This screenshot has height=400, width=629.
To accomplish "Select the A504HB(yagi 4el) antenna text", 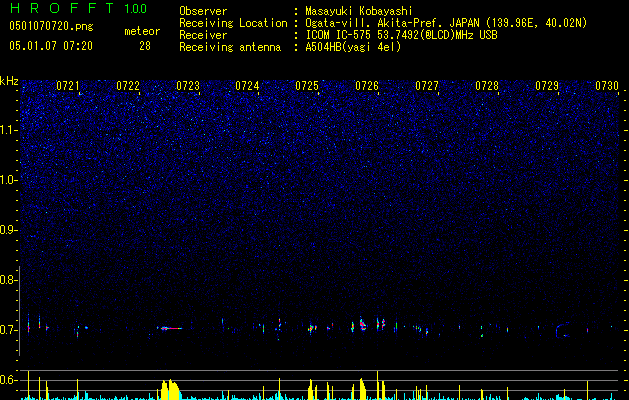I will point(353,47).
